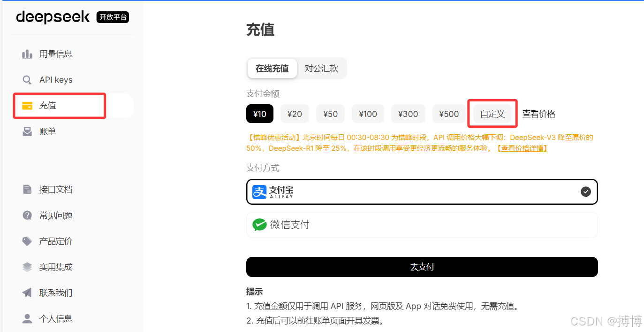Click the 开放平台 badge
Viewport: 644px width, 332px height.
113,17
